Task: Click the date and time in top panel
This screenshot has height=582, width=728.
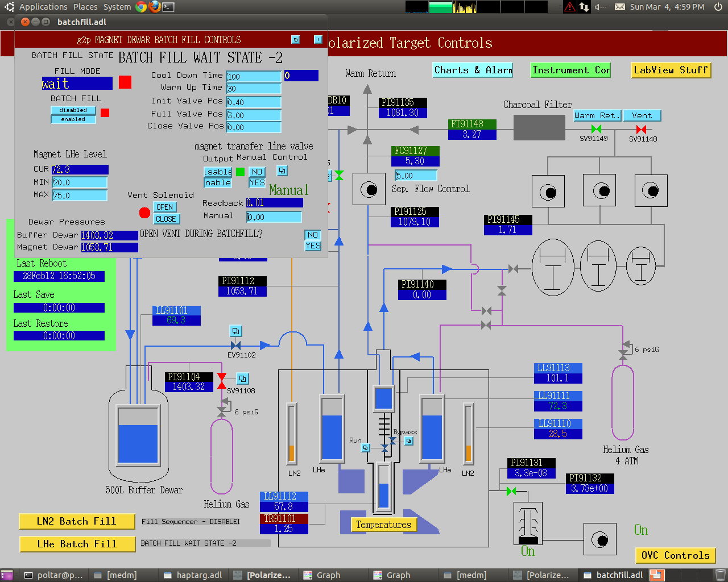Action: tap(667, 7)
